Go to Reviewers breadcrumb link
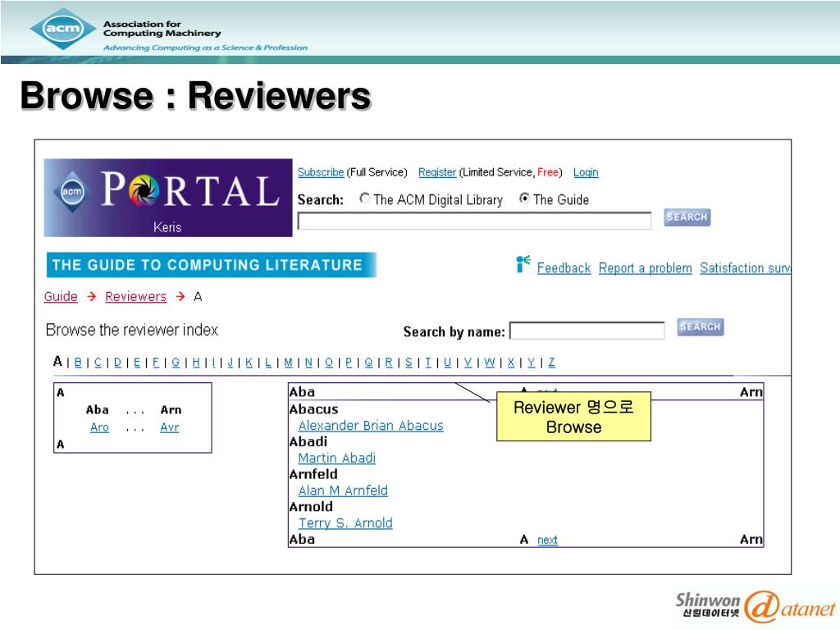The height and width of the screenshot is (630, 840). pyautogui.click(x=135, y=296)
